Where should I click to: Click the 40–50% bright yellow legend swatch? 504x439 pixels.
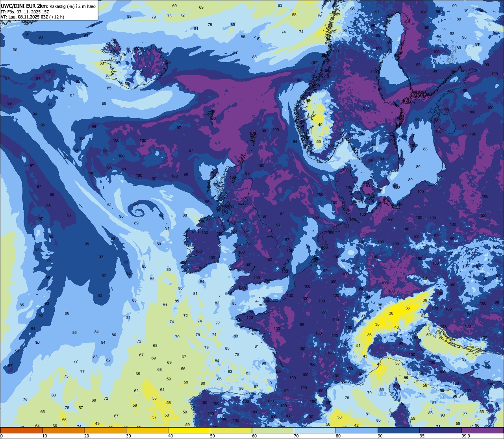pos(189,430)
